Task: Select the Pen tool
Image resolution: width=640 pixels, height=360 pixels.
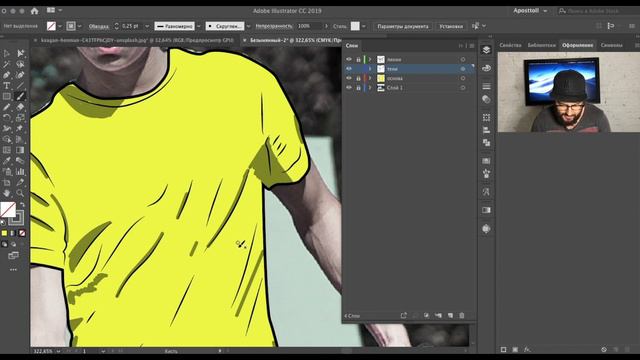Action: [7, 75]
